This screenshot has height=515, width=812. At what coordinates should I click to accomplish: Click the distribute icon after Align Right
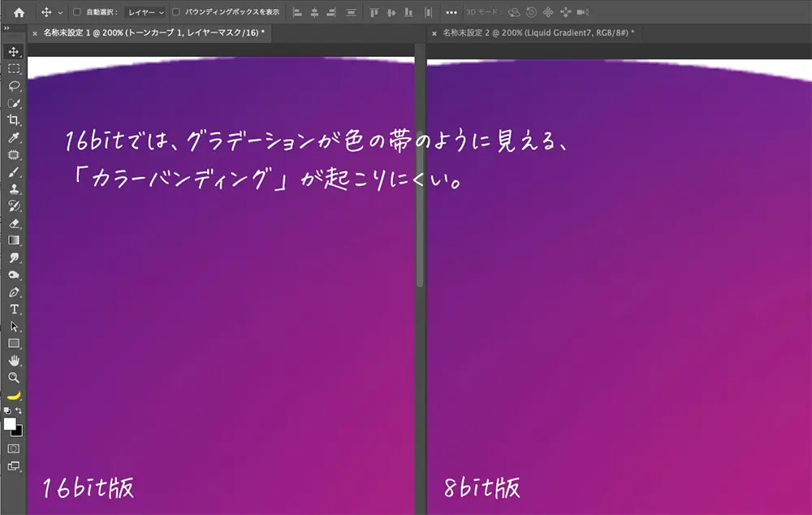(351, 12)
